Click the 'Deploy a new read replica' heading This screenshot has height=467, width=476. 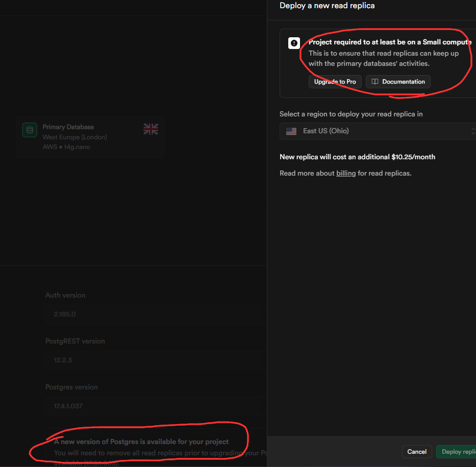pyautogui.click(x=327, y=6)
